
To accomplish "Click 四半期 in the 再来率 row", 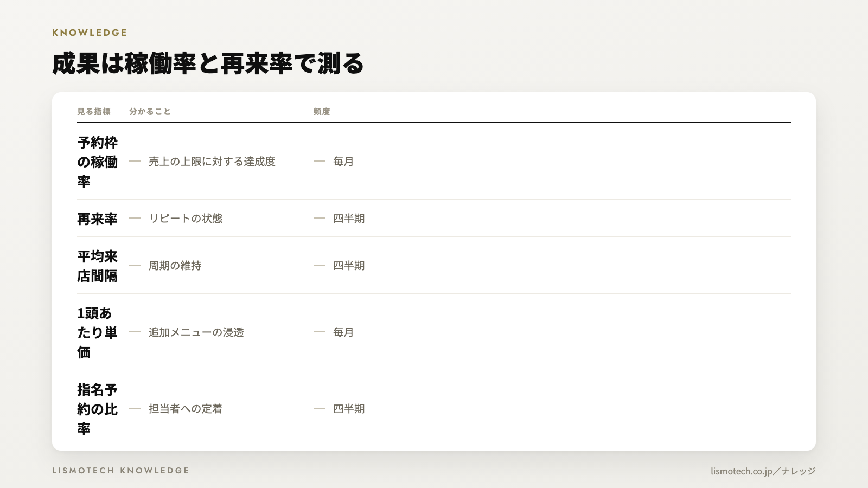I will click(349, 219).
